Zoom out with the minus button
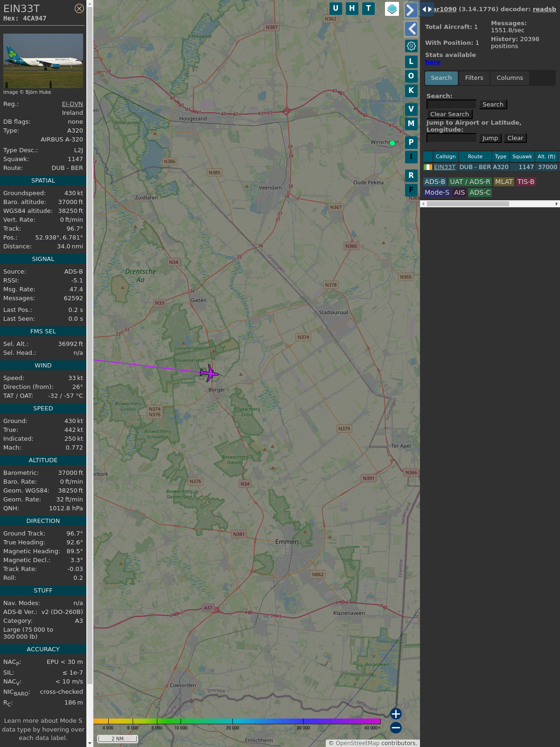 point(396,727)
